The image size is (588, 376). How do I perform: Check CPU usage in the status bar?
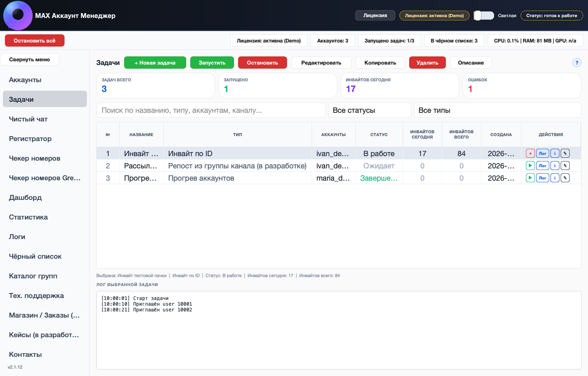coord(535,40)
